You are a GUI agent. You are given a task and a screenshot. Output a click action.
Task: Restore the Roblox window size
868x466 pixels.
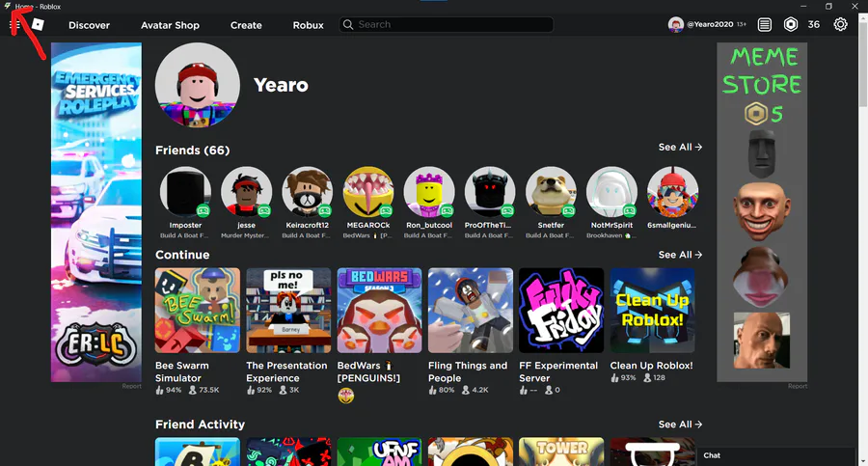click(828, 6)
